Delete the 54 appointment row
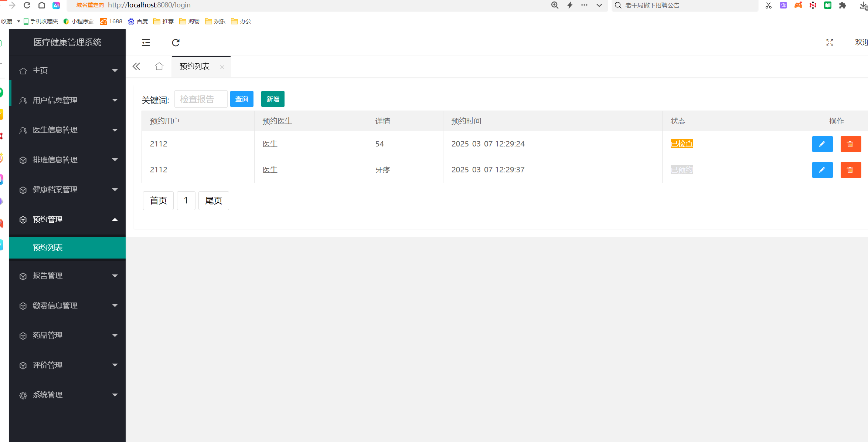This screenshot has height=442, width=868. click(851, 144)
